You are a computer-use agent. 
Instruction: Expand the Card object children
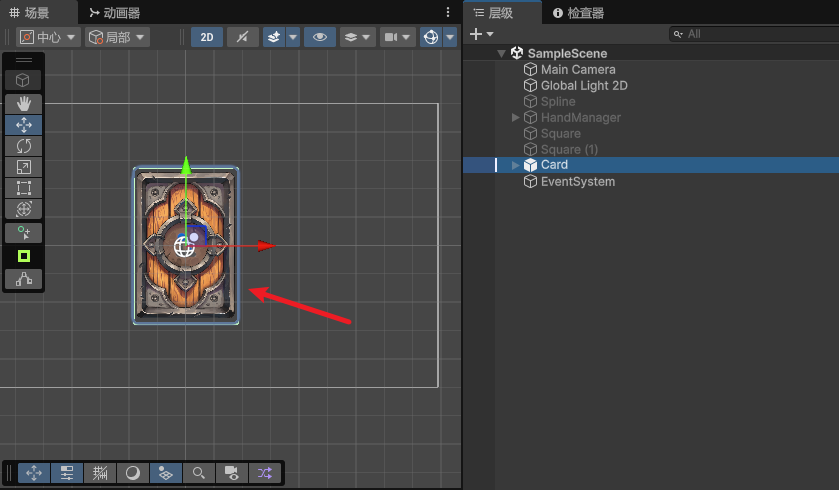515,165
